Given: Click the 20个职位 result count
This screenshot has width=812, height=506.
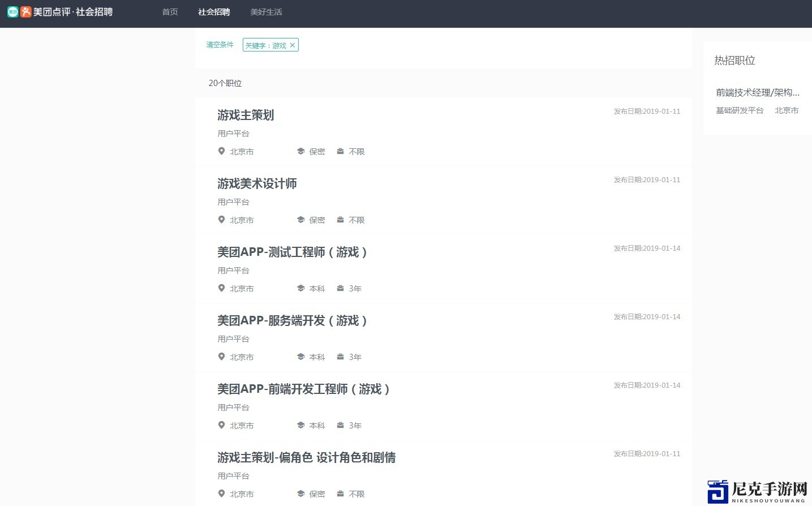Looking at the screenshot, I should (x=225, y=83).
